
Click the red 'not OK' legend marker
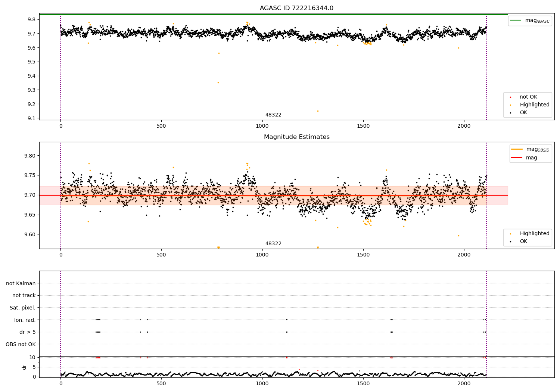tap(511, 97)
